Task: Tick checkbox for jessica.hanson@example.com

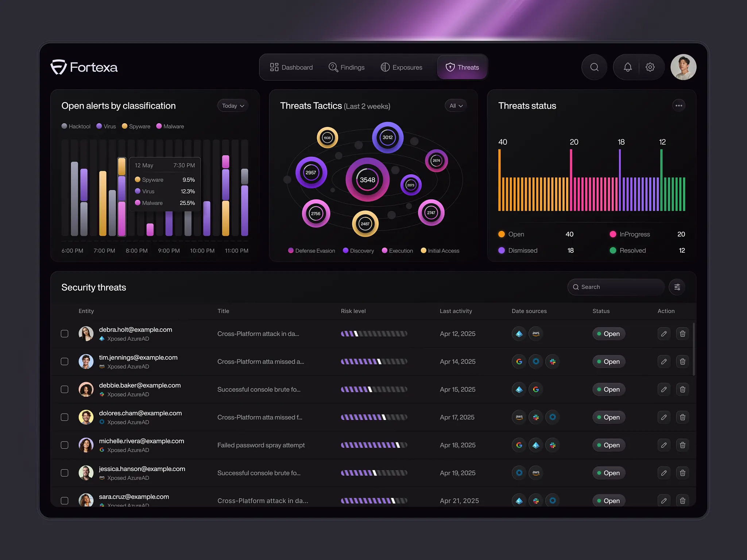Action: click(65, 473)
